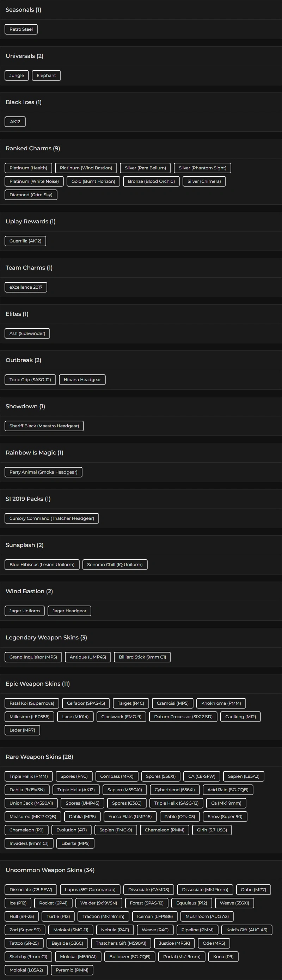This screenshot has height=980, width=282.
Task: Select the Fatal Koi (Supernova) skin
Action: click(x=32, y=703)
